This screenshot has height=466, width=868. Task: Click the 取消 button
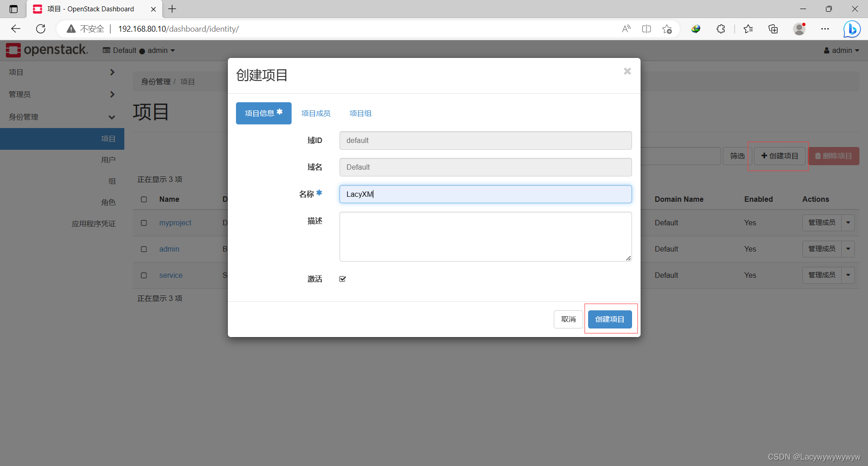pyautogui.click(x=568, y=319)
